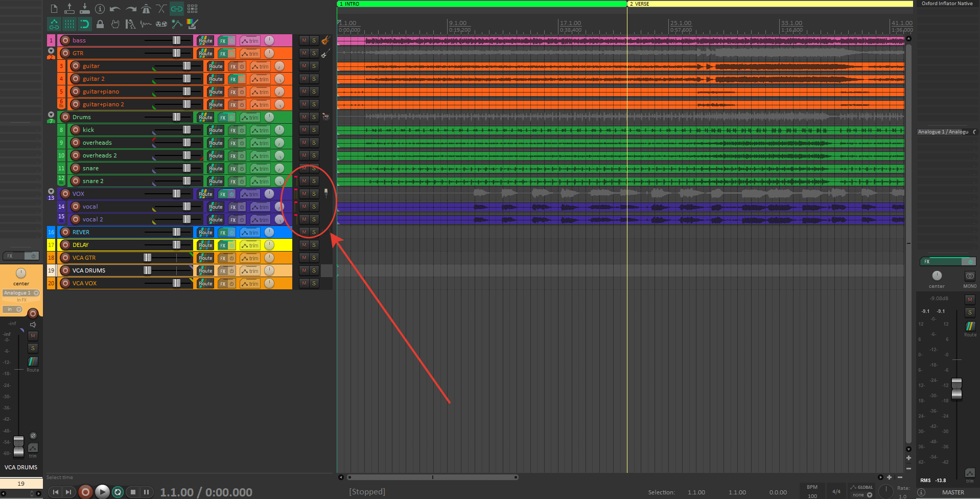Create a new project with the blank page icon
Viewport: 980px width, 499px height.
(x=54, y=9)
